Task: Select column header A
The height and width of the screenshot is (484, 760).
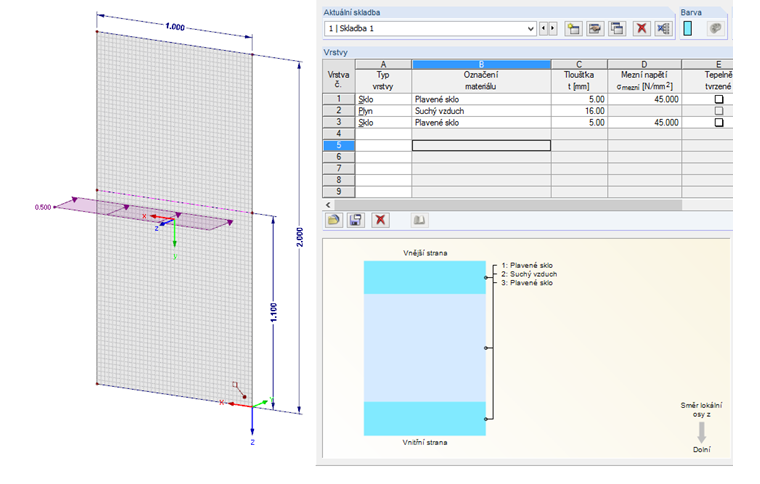Action: [383, 64]
